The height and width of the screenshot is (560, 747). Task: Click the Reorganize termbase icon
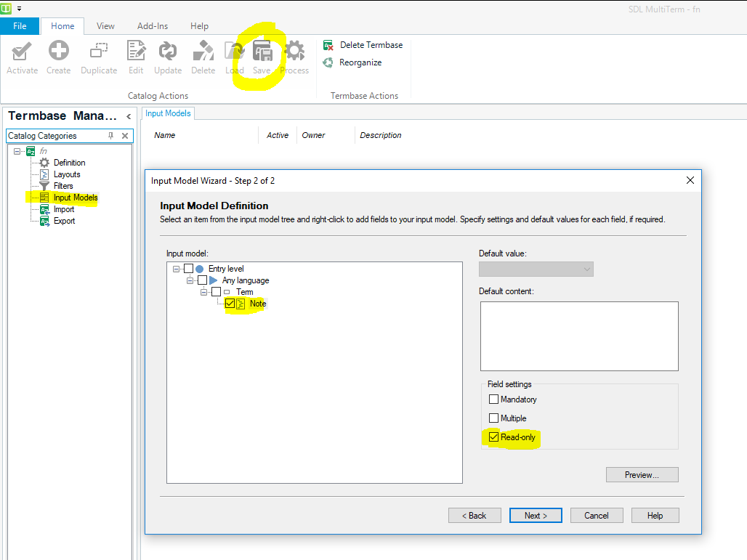329,62
